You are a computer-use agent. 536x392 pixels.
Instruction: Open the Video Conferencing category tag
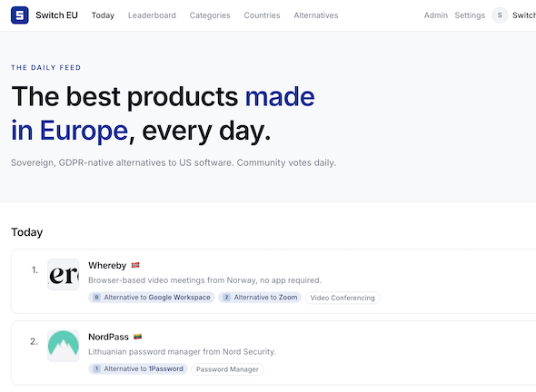click(x=342, y=298)
